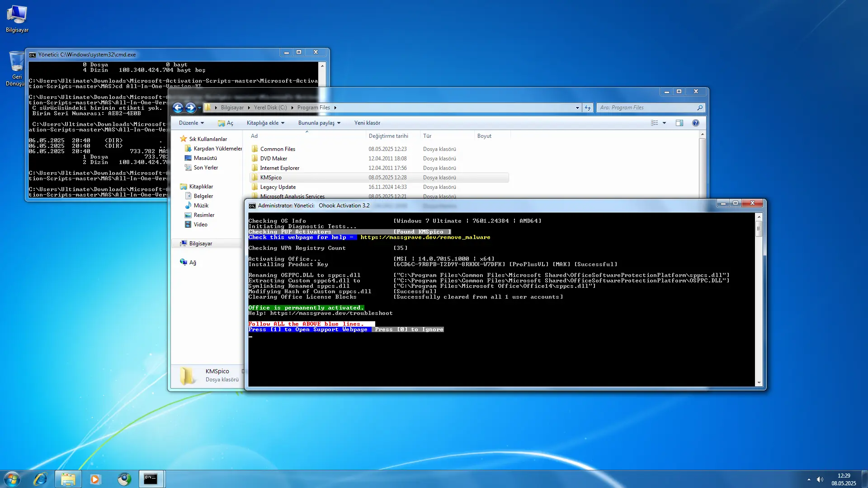Click the Ohook Activation window scrollbar thumb

[x=759, y=229]
